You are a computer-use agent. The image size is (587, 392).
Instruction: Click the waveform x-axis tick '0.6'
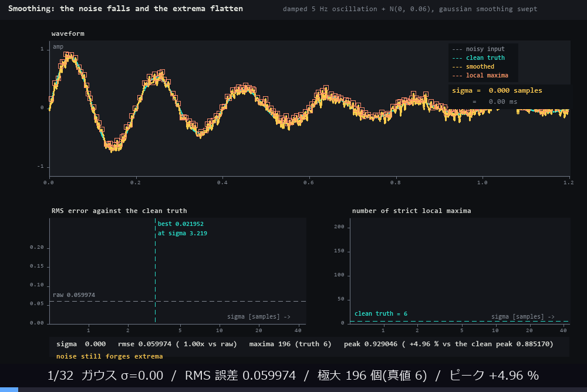pyautogui.click(x=309, y=183)
